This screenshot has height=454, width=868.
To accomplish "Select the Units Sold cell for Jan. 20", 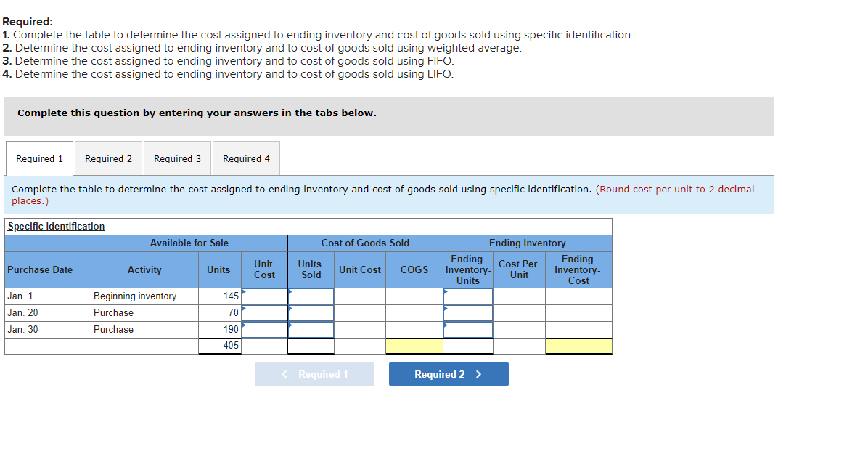I will 311,312.
